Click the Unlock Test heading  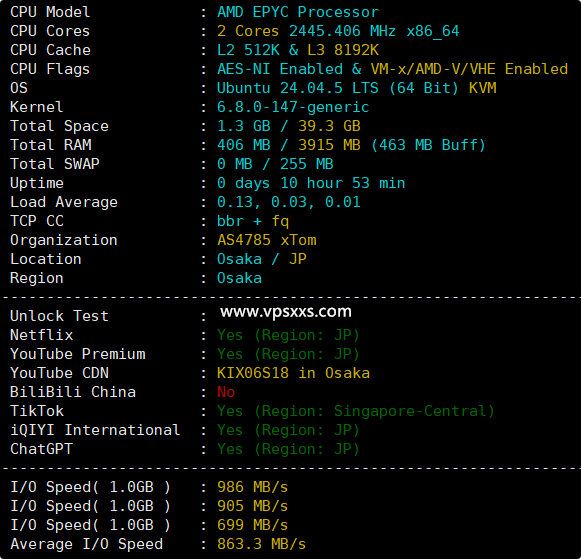tap(59, 316)
